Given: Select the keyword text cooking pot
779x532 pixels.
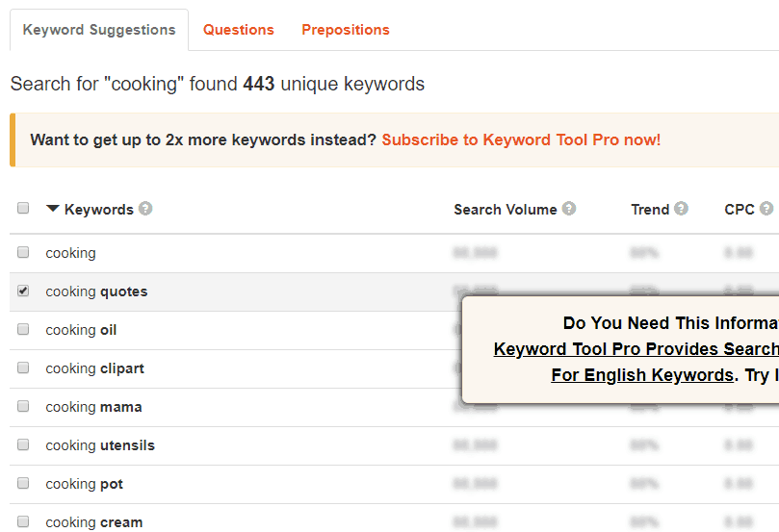Looking at the screenshot, I should click(85, 484).
